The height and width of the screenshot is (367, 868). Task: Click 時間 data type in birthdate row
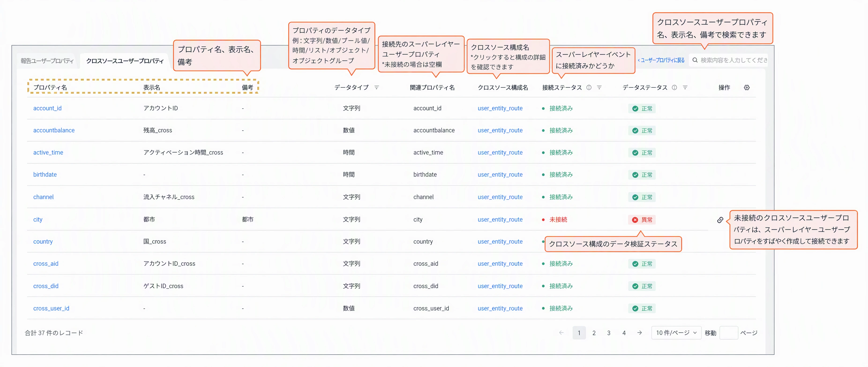click(349, 174)
